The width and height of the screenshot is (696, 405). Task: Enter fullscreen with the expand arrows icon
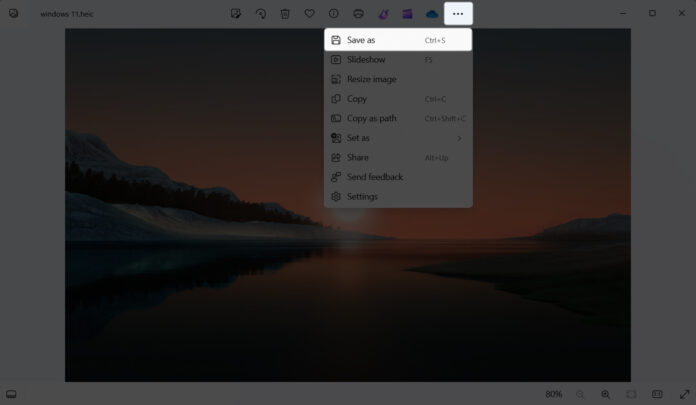click(684, 394)
